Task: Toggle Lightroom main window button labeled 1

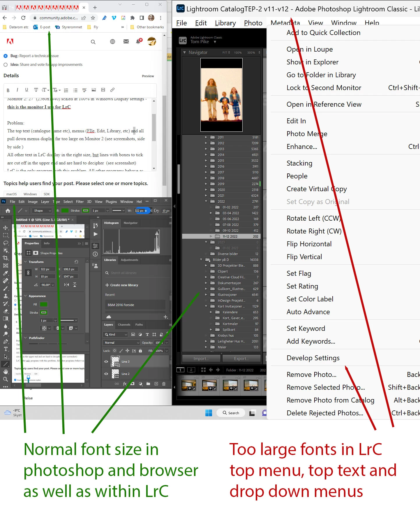Action: (181, 370)
